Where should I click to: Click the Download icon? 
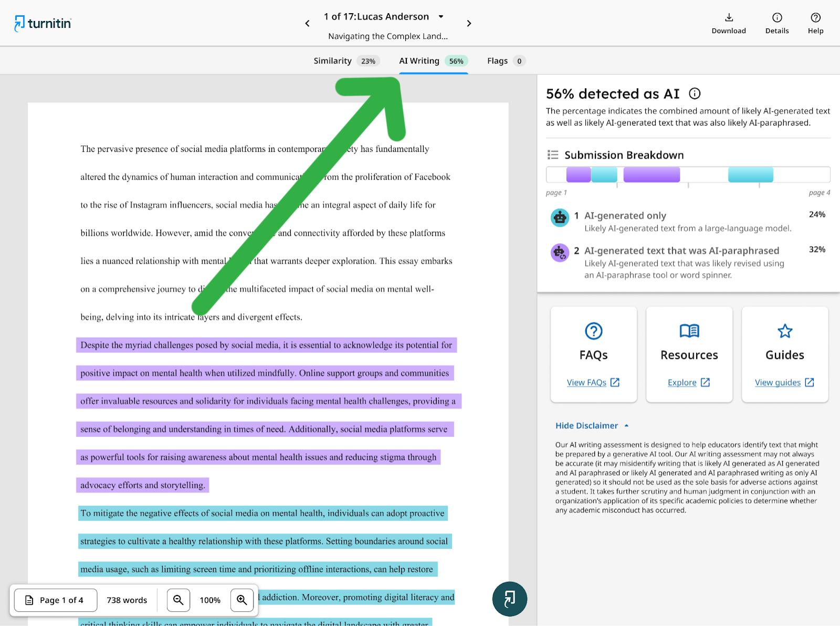point(728,18)
